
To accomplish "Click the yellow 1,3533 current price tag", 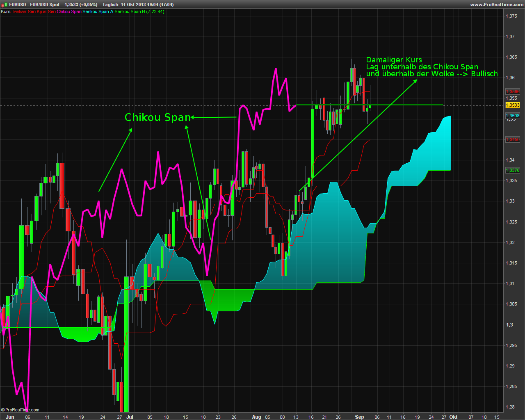I will (x=513, y=105).
